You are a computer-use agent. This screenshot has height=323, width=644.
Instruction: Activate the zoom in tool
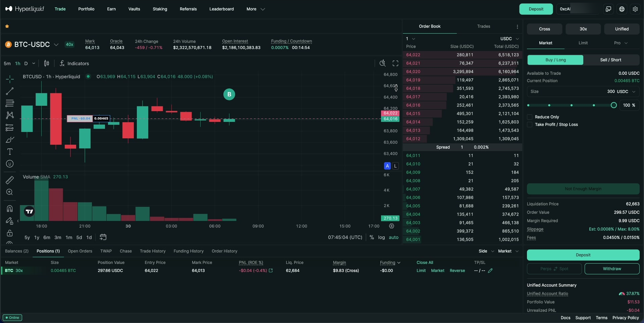[x=10, y=192]
